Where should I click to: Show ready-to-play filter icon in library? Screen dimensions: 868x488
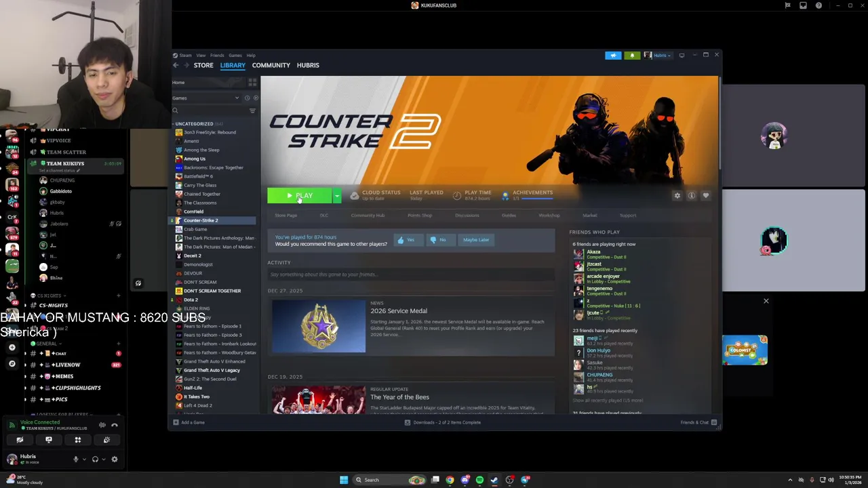(255, 98)
